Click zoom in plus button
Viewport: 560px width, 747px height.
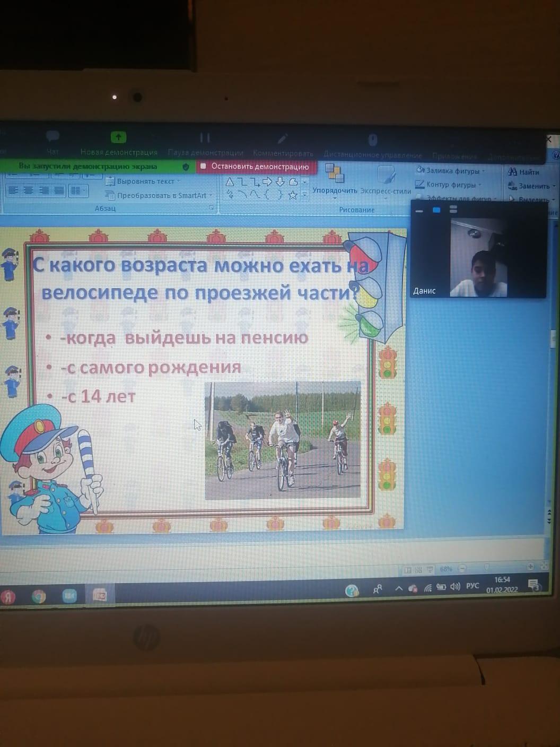[x=530, y=567]
